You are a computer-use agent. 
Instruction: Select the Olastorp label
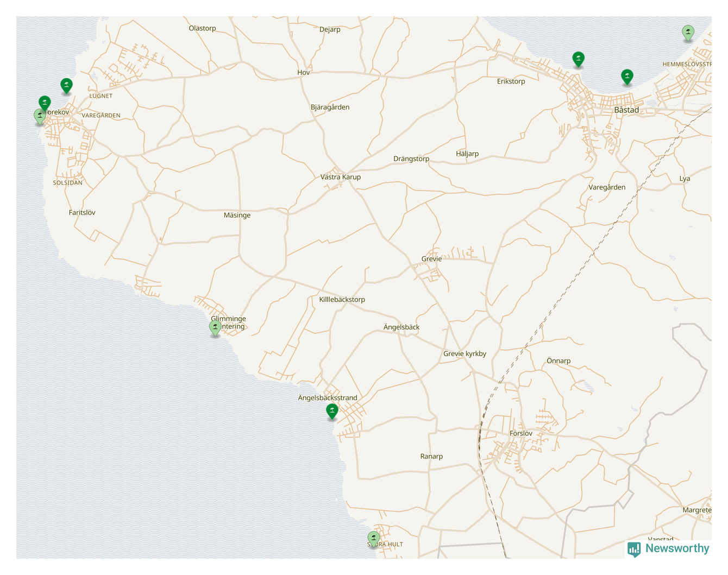pos(203,28)
